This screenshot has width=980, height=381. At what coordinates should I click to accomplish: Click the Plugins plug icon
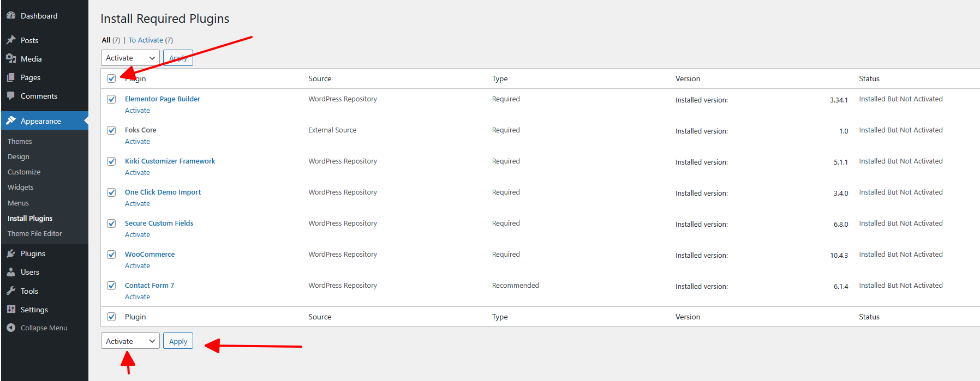click(11, 253)
